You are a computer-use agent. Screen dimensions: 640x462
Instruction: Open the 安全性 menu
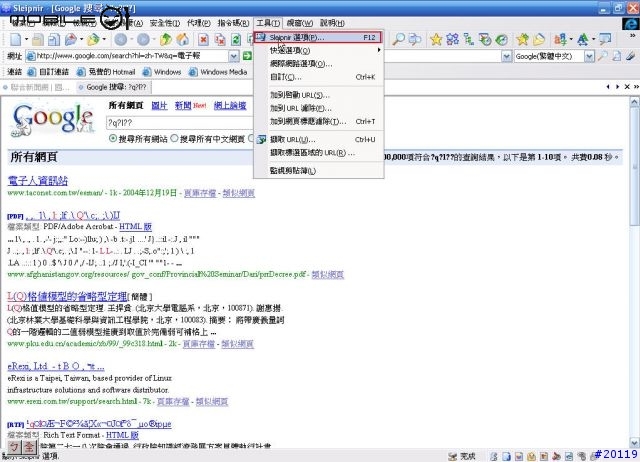[x=164, y=23]
